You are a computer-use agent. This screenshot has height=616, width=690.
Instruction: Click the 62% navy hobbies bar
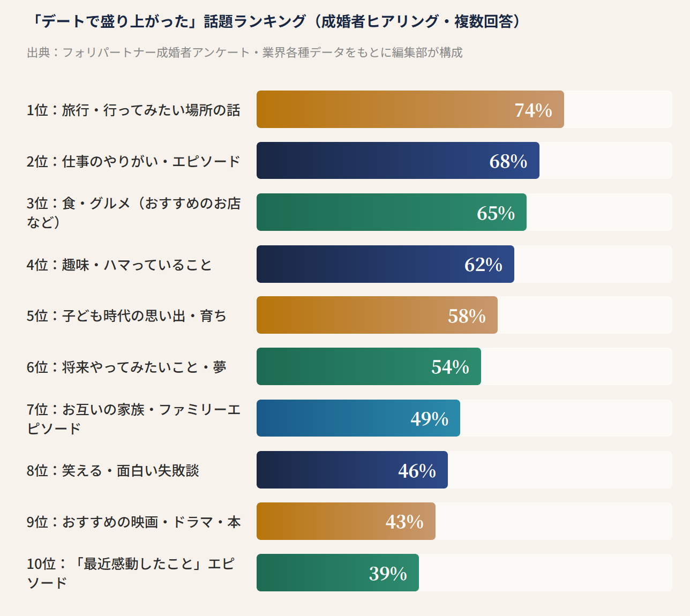pyautogui.click(x=385, y=264)
